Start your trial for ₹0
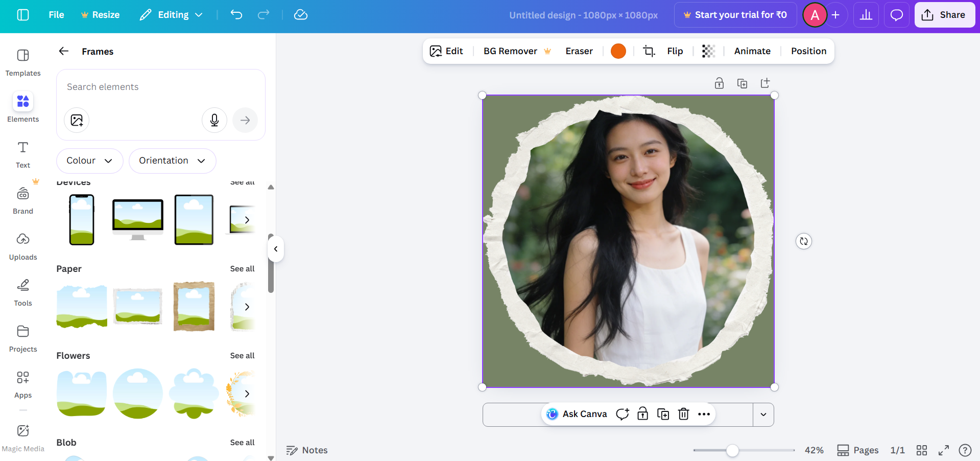The height and width of the screenshot is (461, 980). 735,15
